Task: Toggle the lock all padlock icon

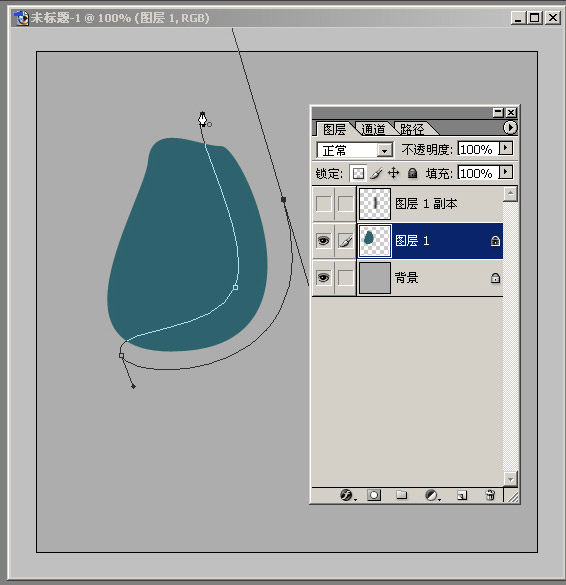Action: (x=412, y=173)
